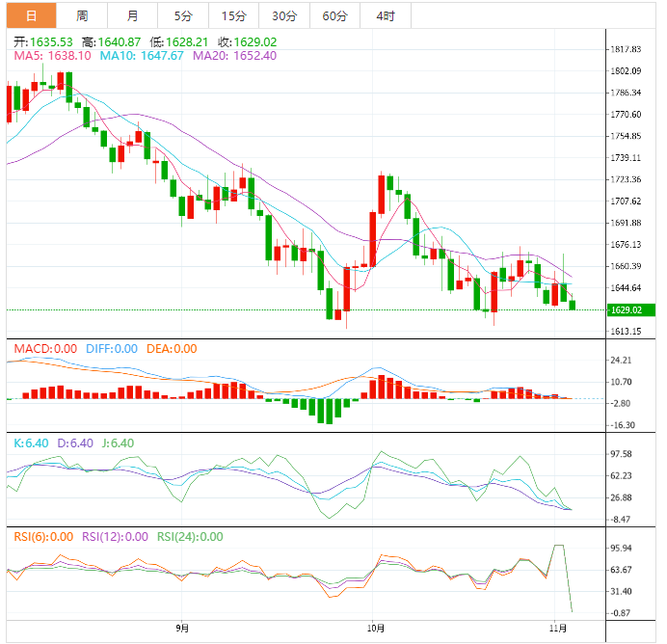Viewport: 667px width, 644px height.
Task: Click the opening price 开:1635.53
Action: coord(43,42)
